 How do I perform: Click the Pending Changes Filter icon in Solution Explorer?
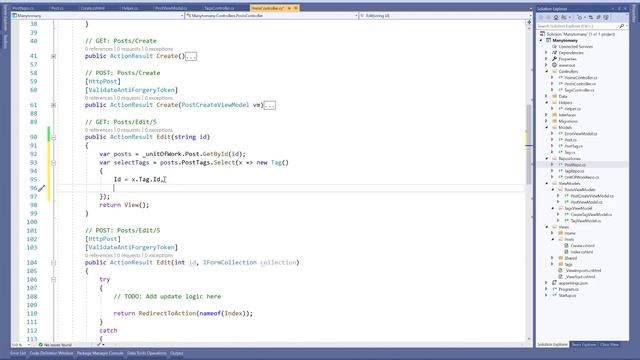(580, 18)
